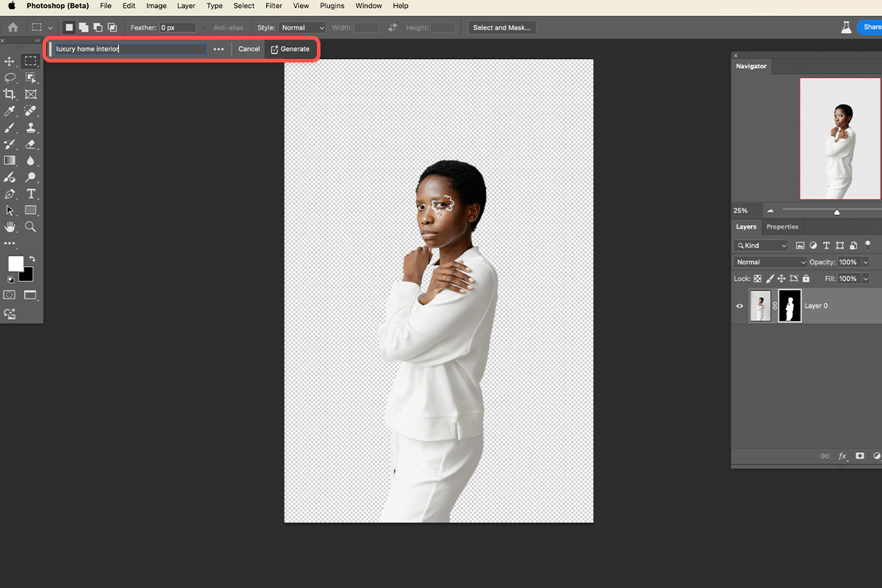Select the Clone Stamp tool
882x588 pixels.
[31, 128]
